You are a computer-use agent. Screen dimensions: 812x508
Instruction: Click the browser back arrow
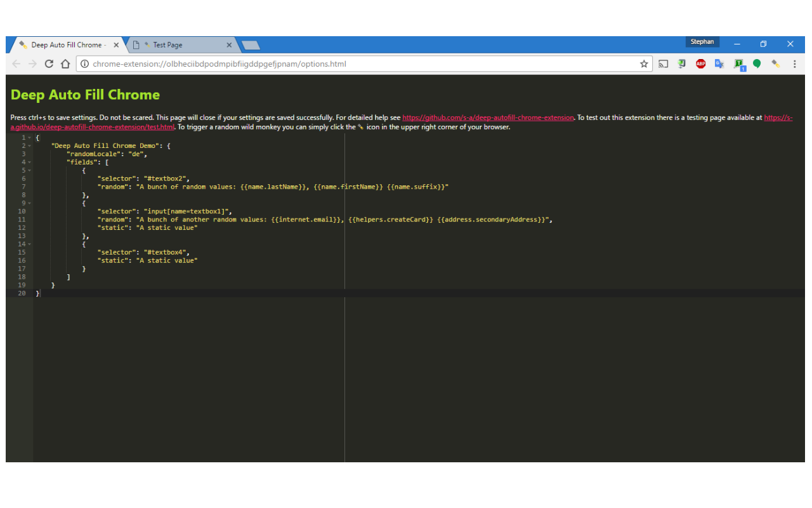click(x=16, y=63)
